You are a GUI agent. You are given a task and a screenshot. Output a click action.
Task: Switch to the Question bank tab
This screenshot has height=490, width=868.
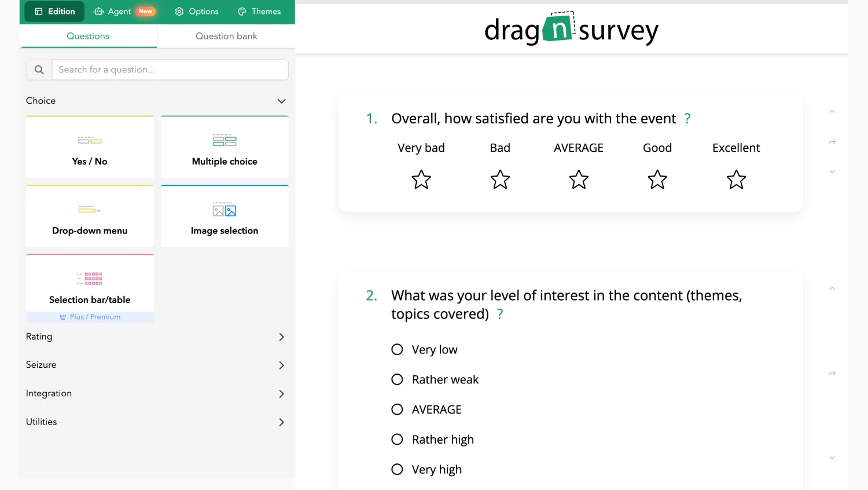coord(226,36)
